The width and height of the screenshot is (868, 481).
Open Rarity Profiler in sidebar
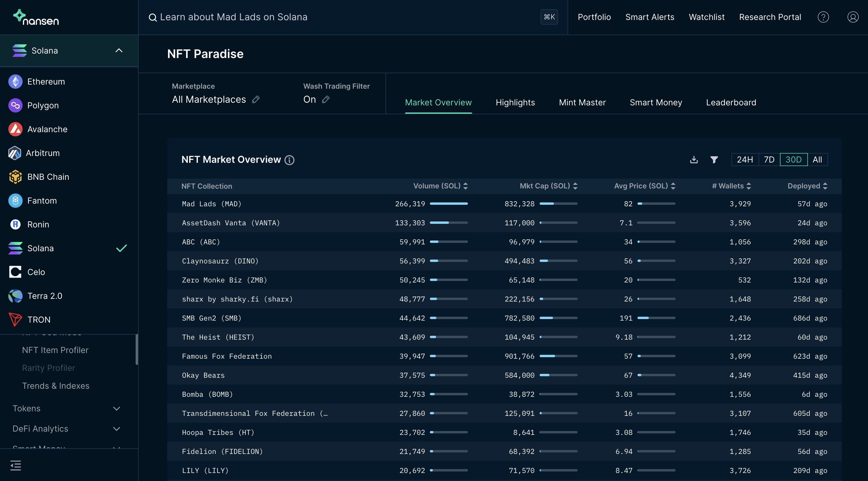(48, 368)
